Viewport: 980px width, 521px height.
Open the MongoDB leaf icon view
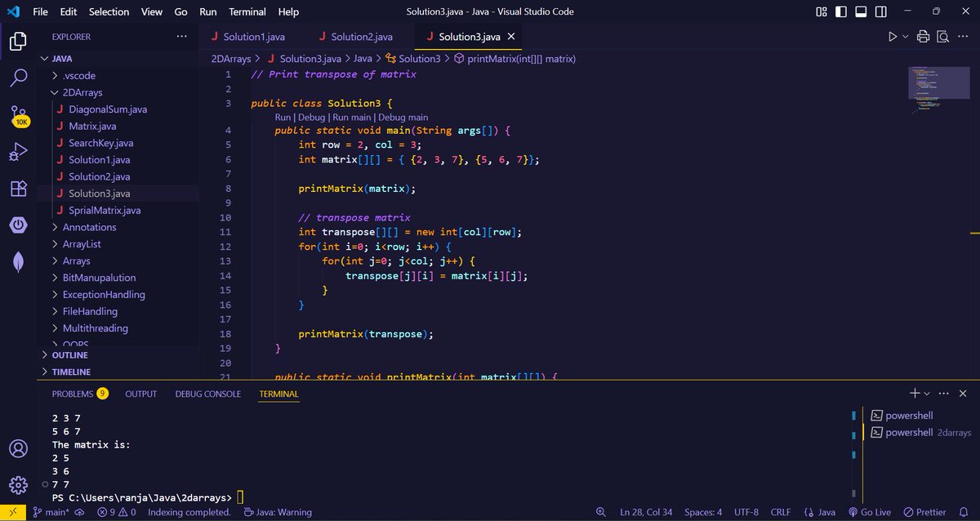click(x=18, y=262)
